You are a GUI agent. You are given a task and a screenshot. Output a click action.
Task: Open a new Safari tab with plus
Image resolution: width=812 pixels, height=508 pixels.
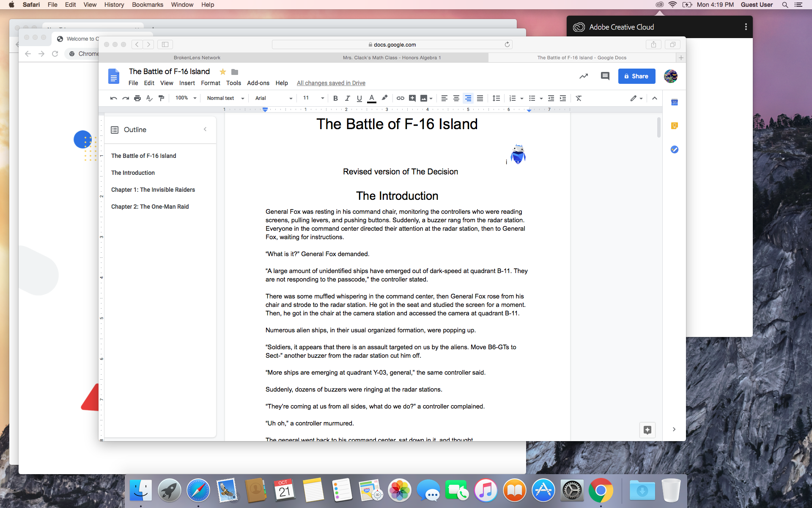681,58
